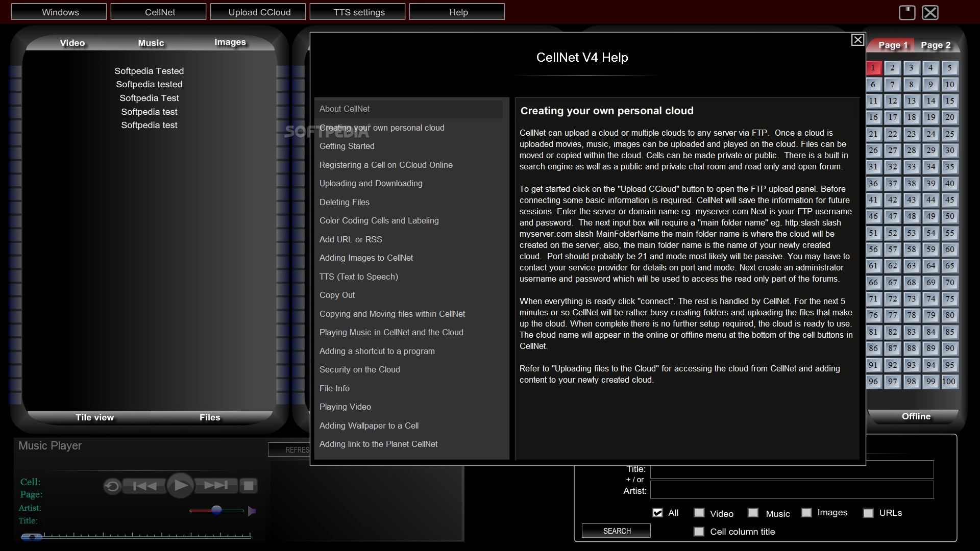The height and width of the screenshot is (551, 980).
Task: Select cell number 19
Action: coord(930,117)
